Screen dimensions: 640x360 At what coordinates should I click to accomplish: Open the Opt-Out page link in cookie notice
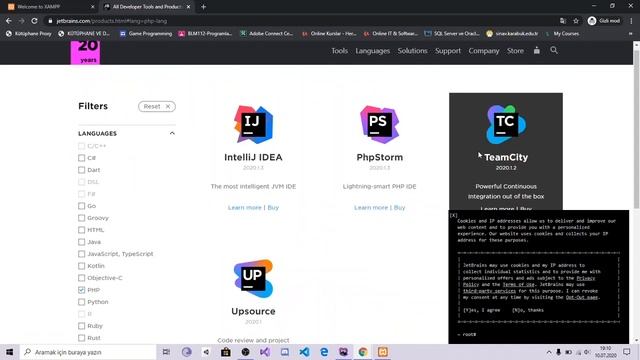[582, 297]
